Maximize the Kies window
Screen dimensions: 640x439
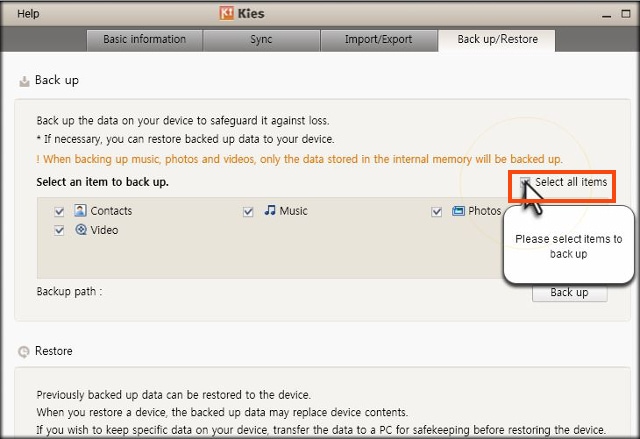point(626,13)
